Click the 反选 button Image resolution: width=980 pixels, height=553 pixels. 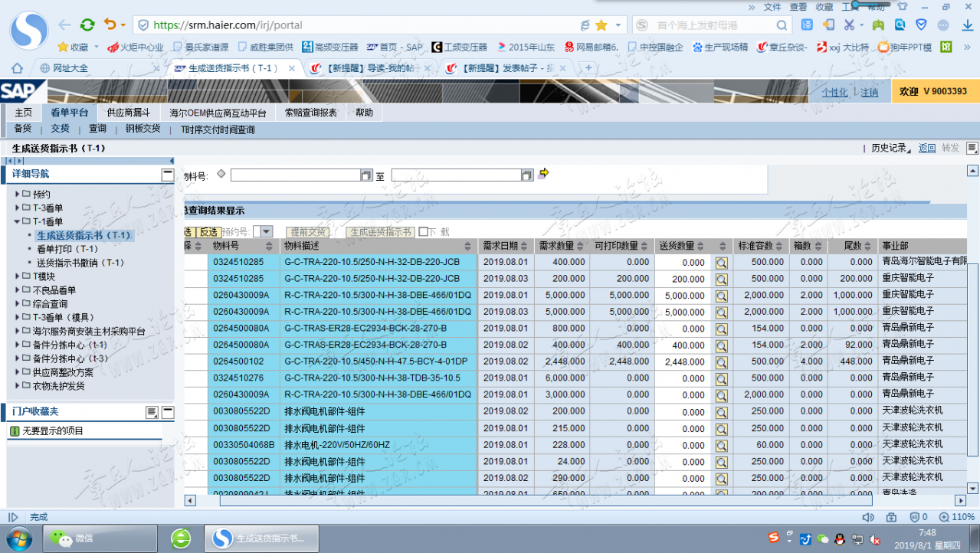coord(208,232)
